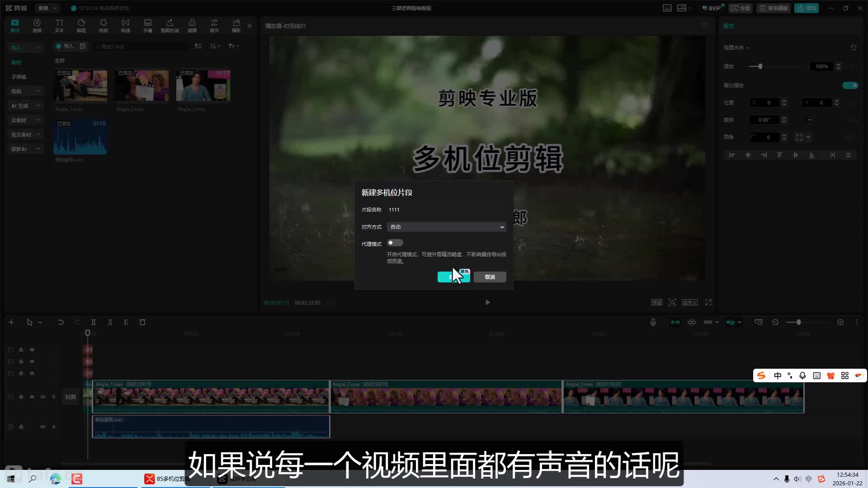Image resolution: width=868 pixels, height=488 pixels.
Task: Switch to the 文本 text tab
Action: pyautogui.click(x=59, y=25)
